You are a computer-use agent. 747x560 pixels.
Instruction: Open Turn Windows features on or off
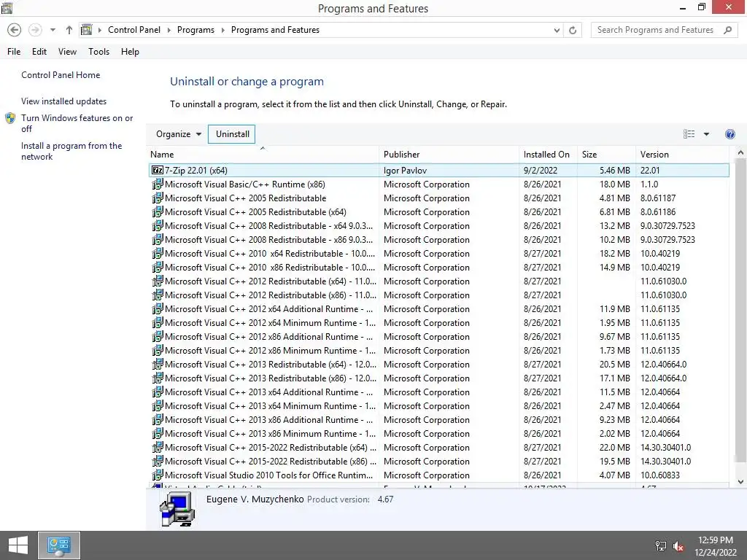77,123
